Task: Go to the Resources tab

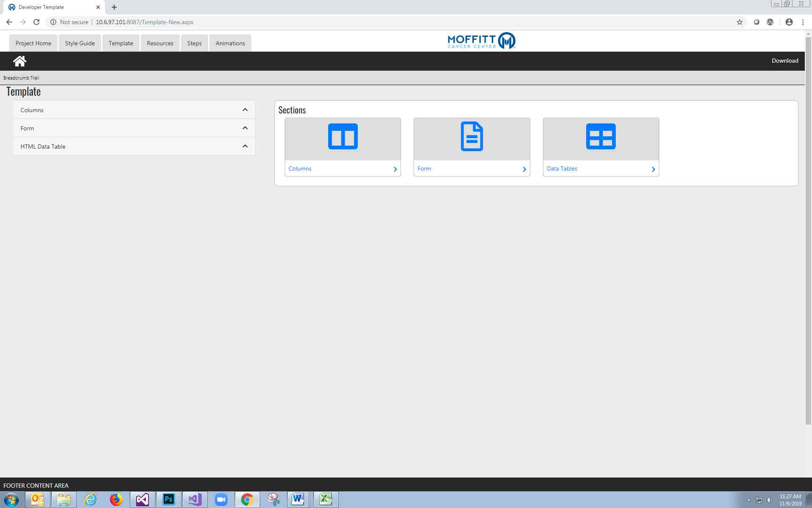Action: (x=160, y=43)
